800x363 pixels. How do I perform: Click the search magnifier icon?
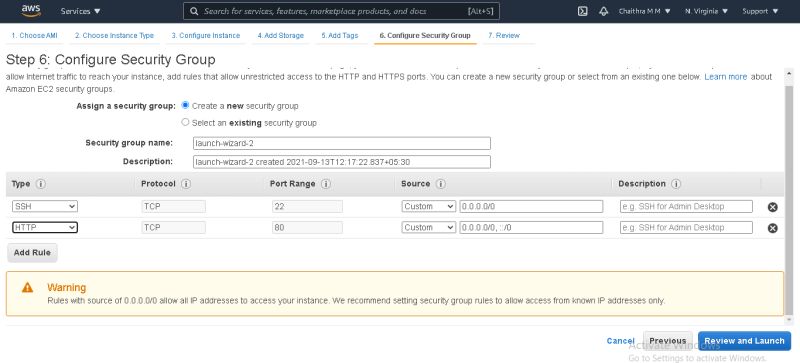click(x=194, y=11)
